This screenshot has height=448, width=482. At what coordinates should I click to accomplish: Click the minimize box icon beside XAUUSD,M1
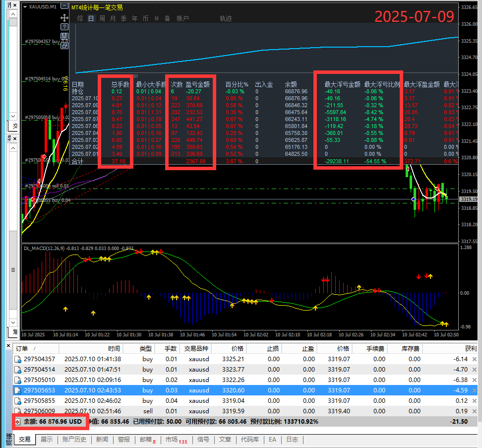click(x=64, y=6)
